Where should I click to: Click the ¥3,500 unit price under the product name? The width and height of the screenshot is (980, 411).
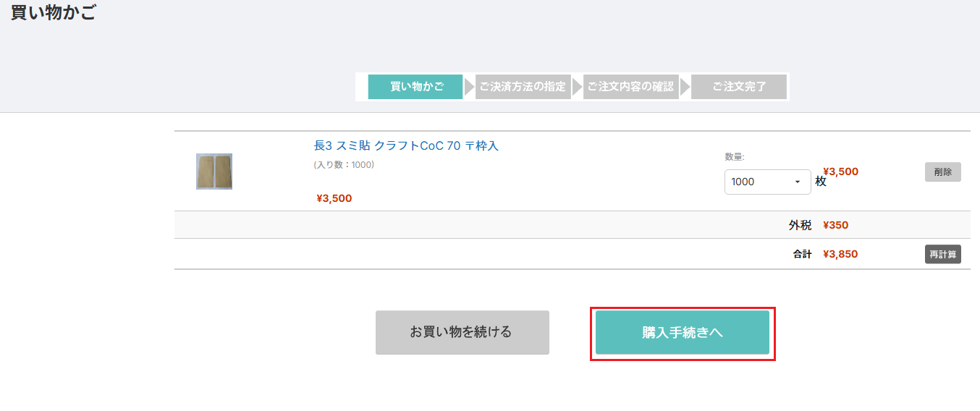334,198
